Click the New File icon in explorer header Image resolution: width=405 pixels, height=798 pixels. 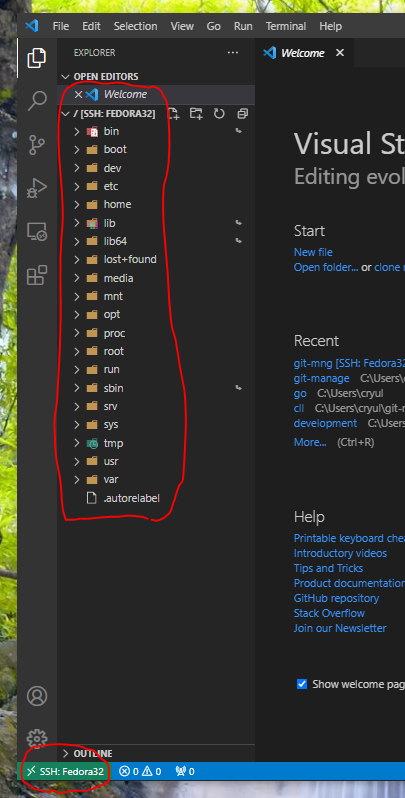174,113
